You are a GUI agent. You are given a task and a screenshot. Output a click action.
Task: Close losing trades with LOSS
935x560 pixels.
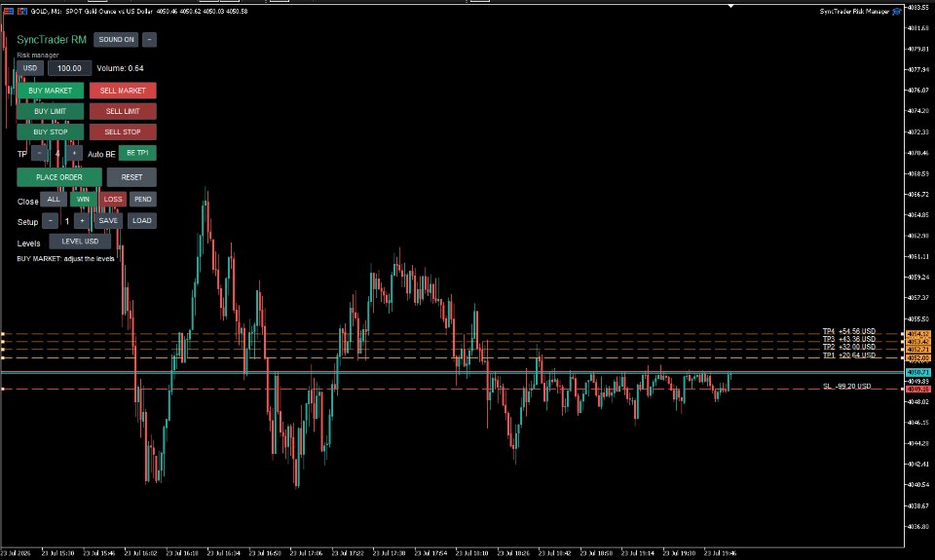point(113,200)
